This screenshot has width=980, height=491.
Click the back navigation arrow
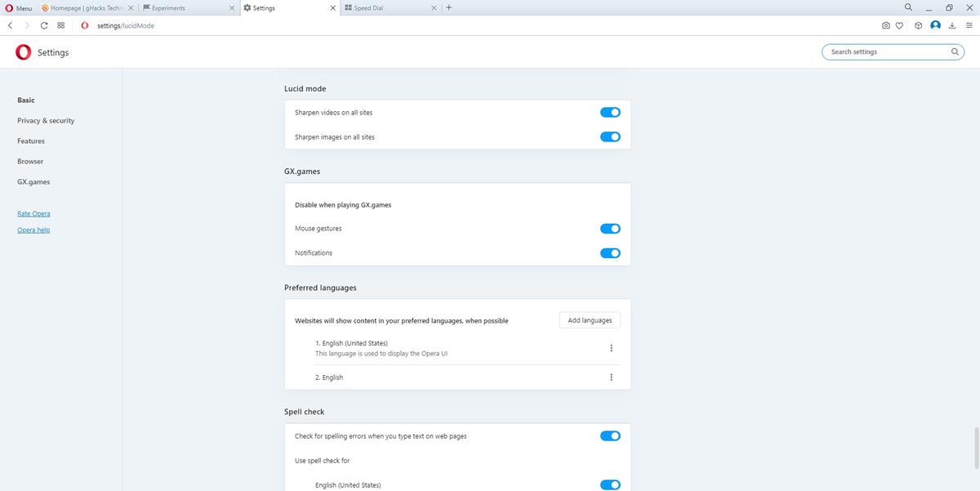coord(10,25)
